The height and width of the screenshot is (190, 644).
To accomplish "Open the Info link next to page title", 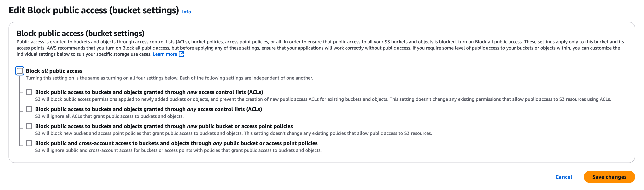I will pyautogui.click(x=186, y=12).
